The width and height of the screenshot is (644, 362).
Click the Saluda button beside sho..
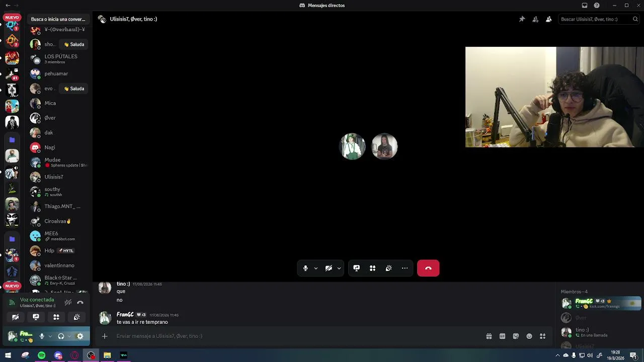[74, 44]
